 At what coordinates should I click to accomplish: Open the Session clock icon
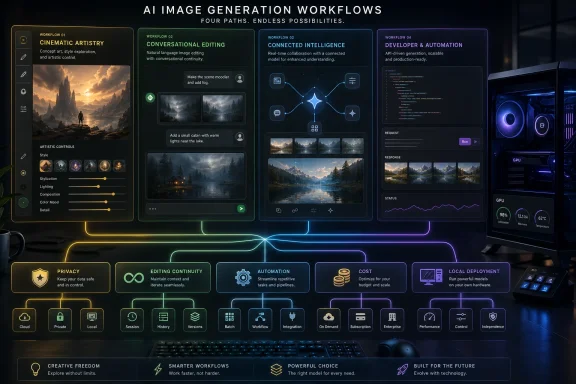(x=132, y=319)
